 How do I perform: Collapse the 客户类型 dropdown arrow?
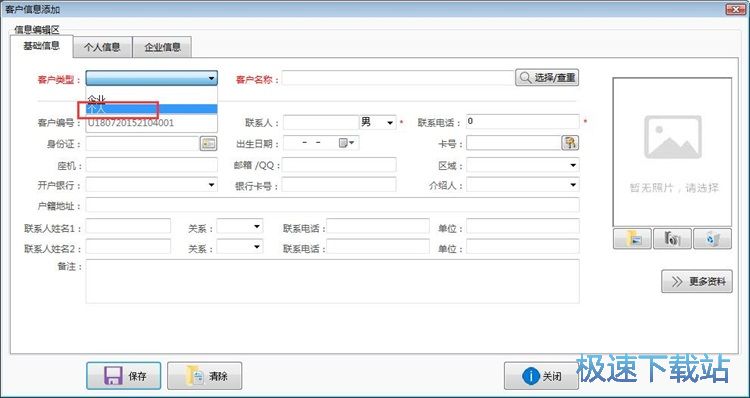click(211, 78)
